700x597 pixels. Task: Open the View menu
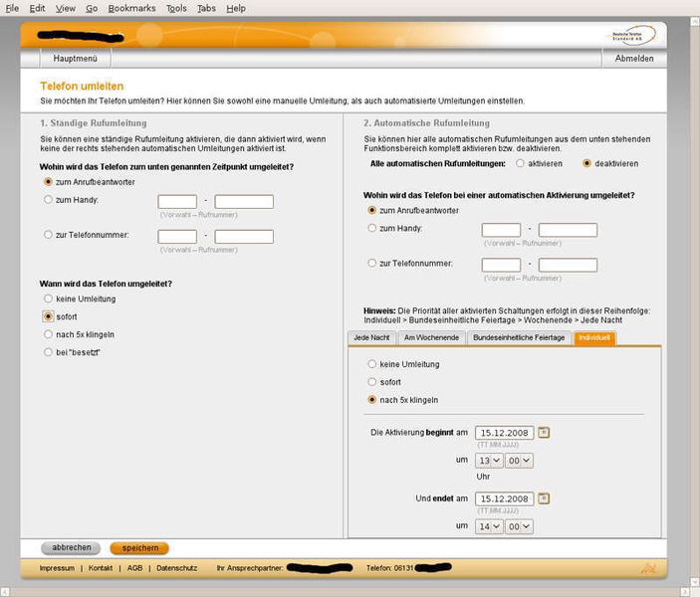click(65, 8)
